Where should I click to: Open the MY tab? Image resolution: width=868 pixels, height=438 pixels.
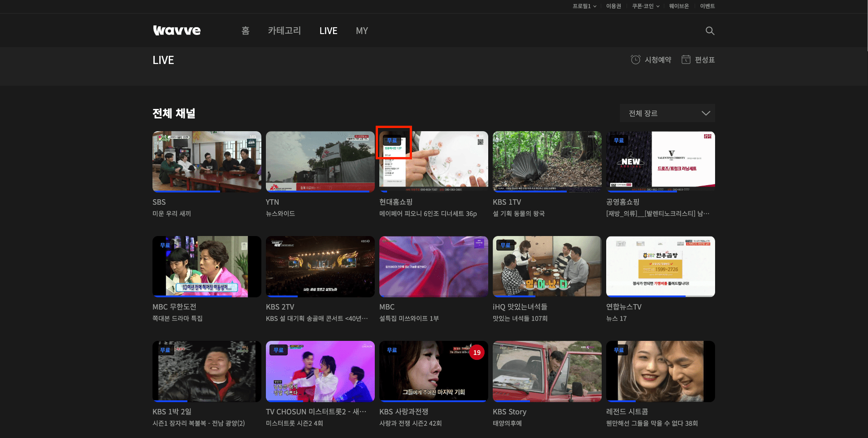pos(362,31)
